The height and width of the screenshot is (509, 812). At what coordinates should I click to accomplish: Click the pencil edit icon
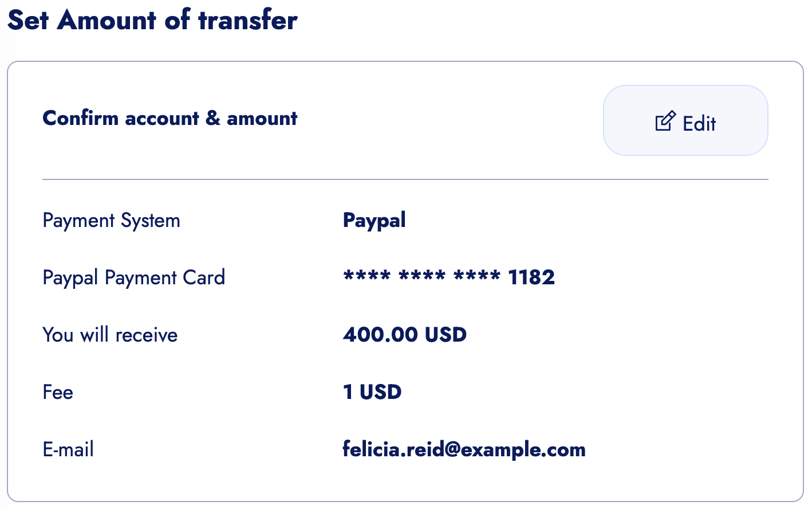[x=665, y=121]
